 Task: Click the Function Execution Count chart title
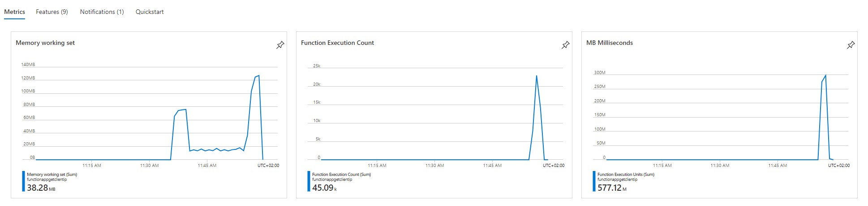[337, 43]
